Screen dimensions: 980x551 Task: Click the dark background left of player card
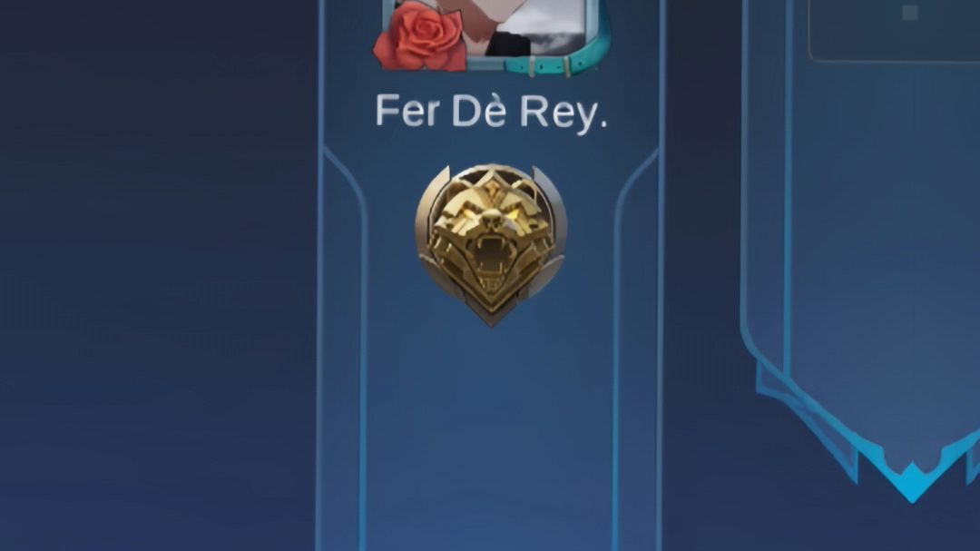[156, 275]
